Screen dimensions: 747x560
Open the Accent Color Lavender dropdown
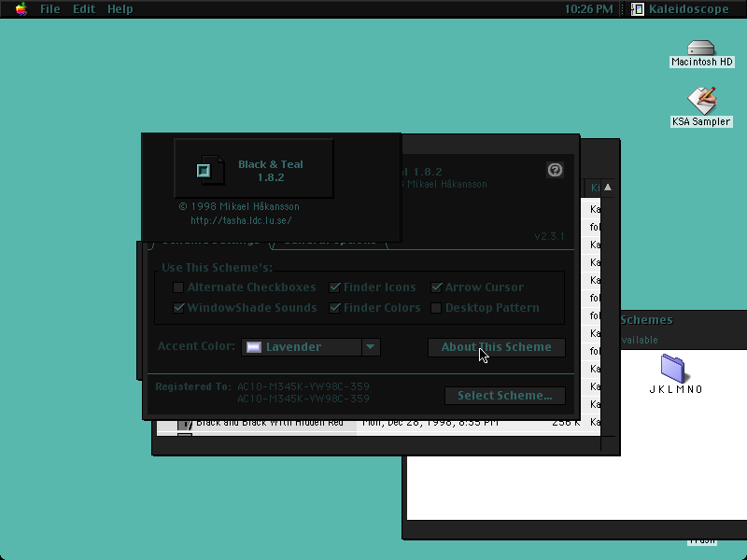point(311,347)
